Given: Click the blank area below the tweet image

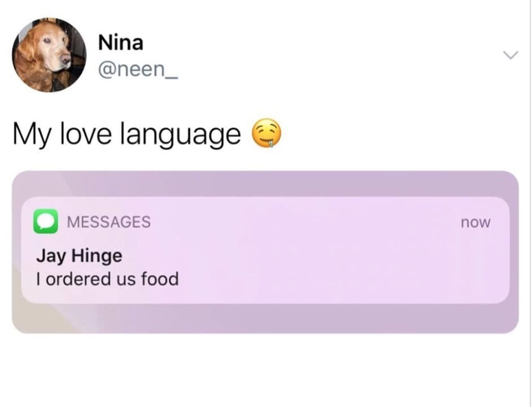Looking at the screenshot, I should click(265, 370).
